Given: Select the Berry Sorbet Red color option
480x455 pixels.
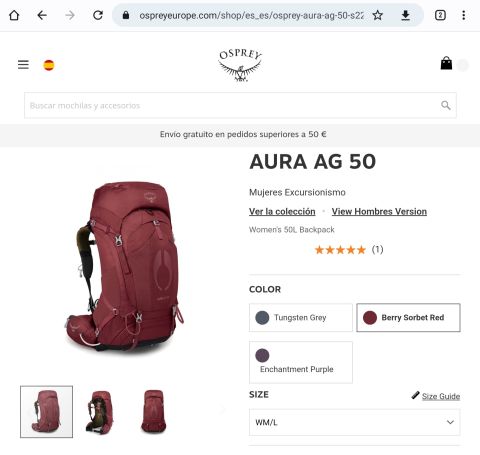Looking at the screenshot, I should [408, 317].
